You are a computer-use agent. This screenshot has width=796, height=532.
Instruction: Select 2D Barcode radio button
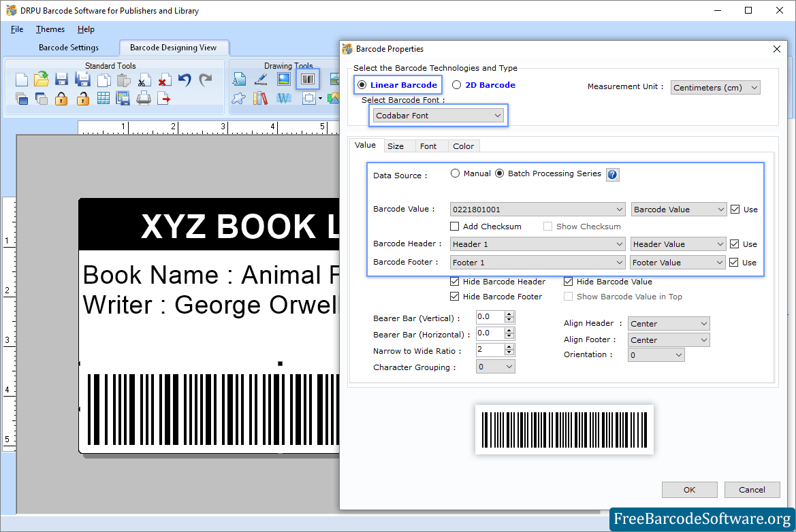(456, 84)
